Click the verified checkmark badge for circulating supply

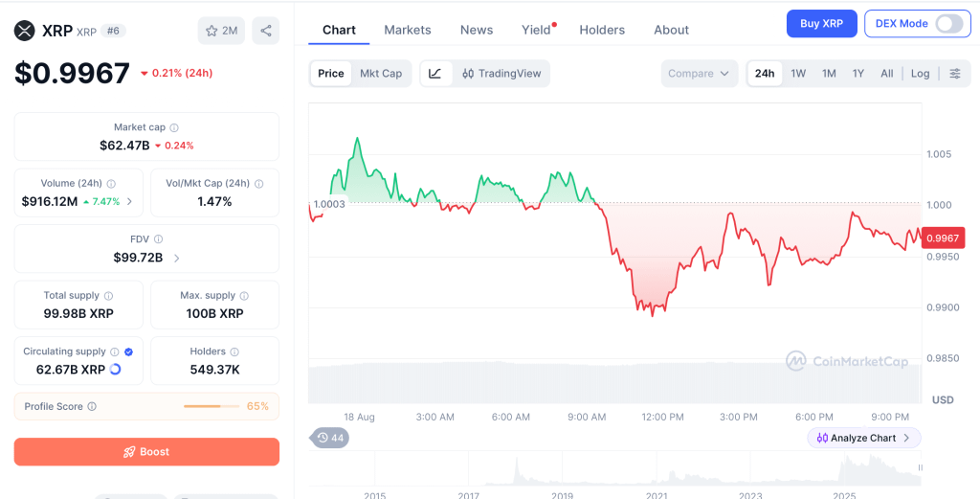[x=128, y=352]
